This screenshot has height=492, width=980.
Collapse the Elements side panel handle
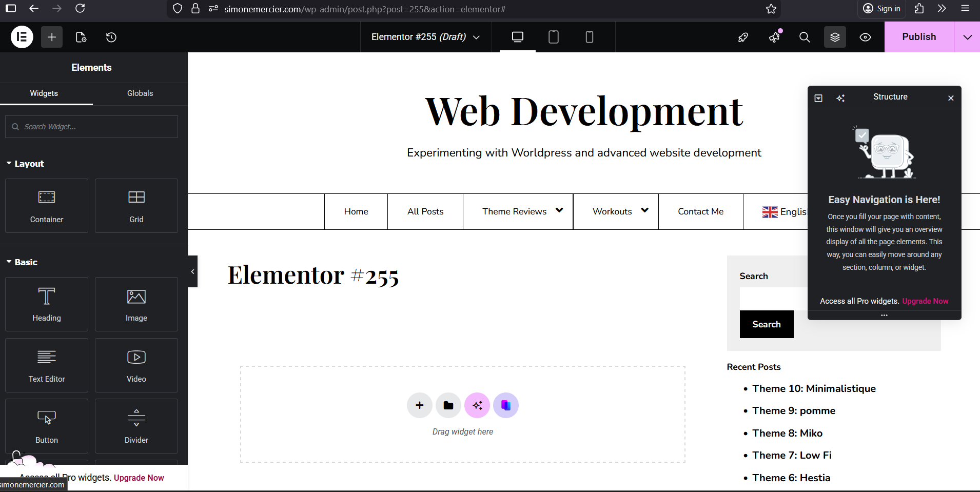[192, 271]
